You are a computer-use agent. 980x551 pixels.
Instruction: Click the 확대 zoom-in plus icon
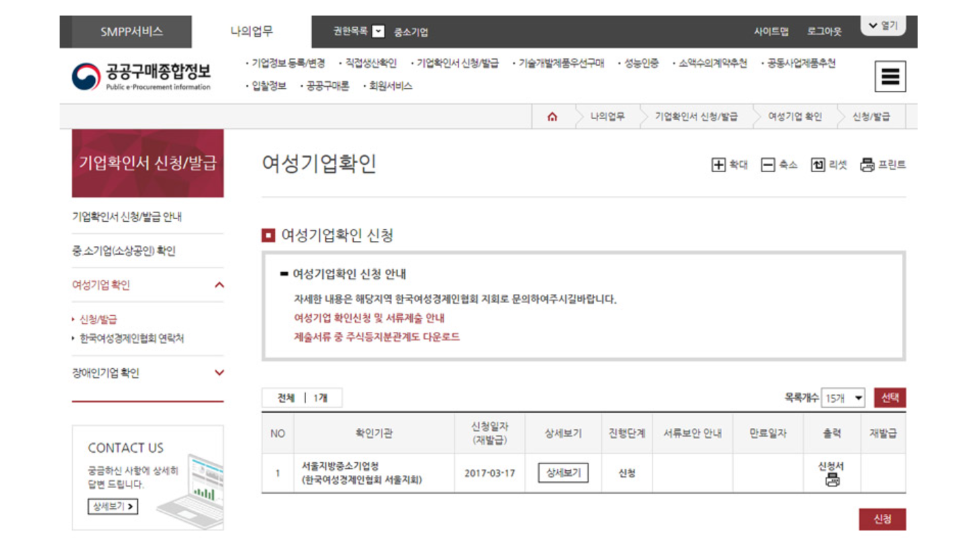718,165
